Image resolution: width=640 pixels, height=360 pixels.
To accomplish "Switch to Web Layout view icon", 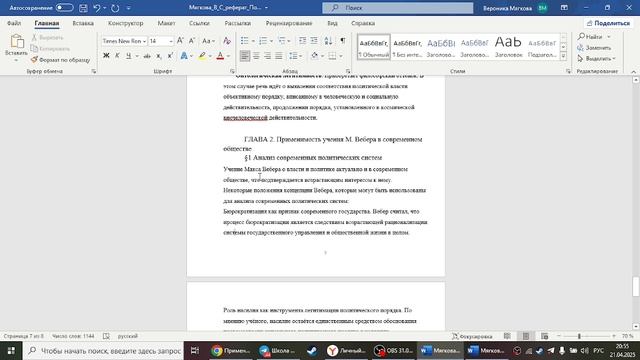I will (544, 336).
